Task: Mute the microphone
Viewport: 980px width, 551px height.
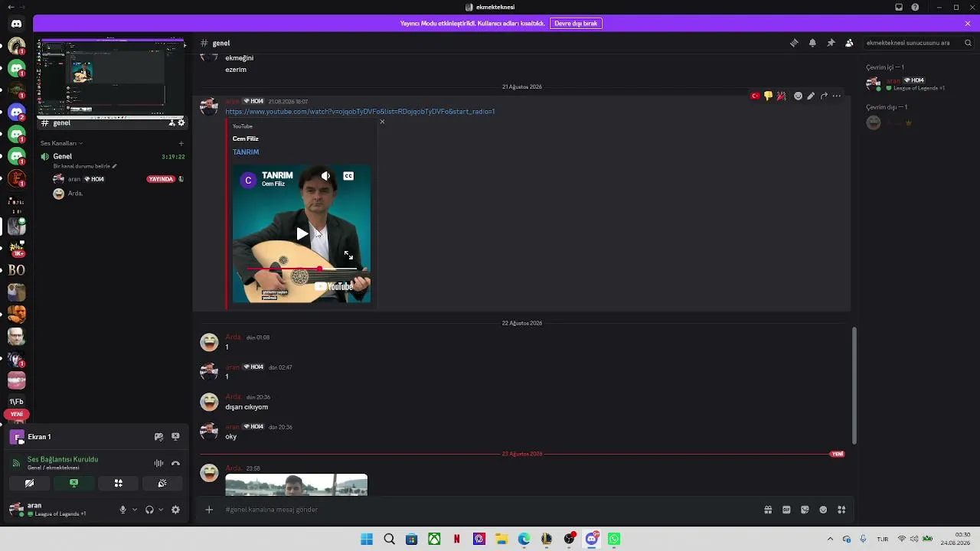Action: click(122, 510)
